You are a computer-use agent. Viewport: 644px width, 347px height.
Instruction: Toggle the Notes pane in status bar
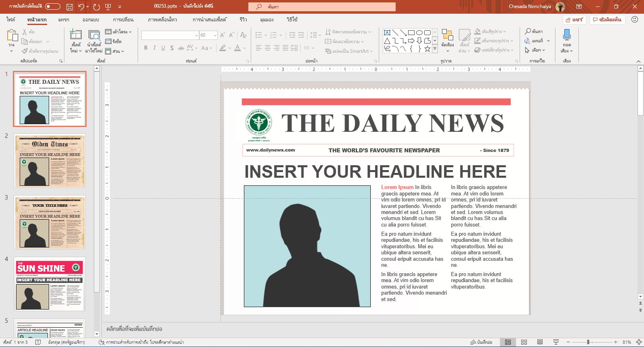click(481, 342)
